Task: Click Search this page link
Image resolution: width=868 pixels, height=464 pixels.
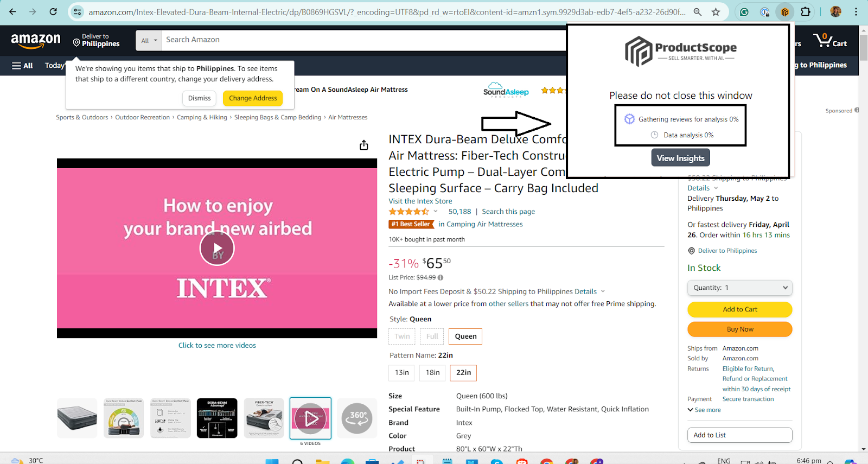Action: click(x=508, y=212)
